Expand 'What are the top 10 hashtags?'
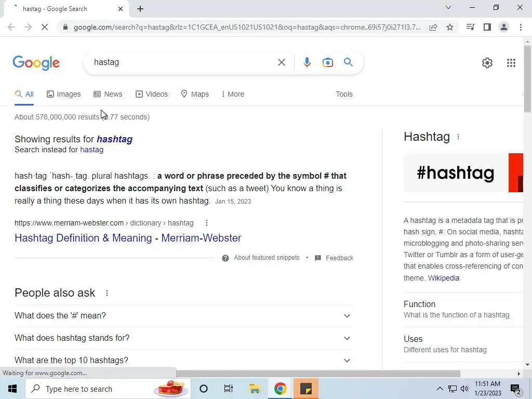Image resolution: width=532 pixels, height=399 pixels. click(x=184, y=360)
